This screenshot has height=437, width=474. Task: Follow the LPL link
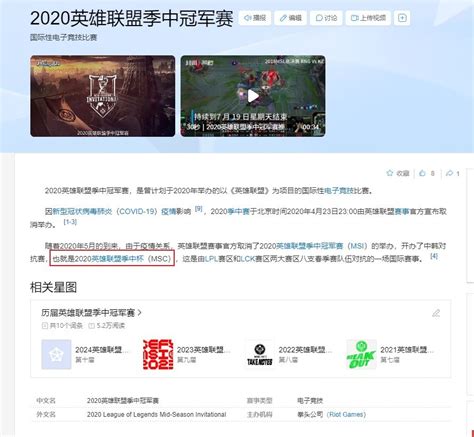[211, 258]
